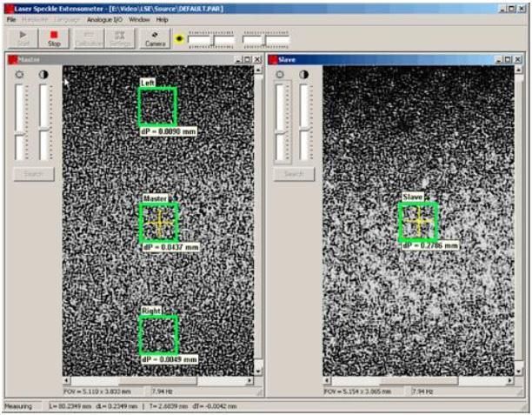Click the 'dP = 0.0437 mm' readout
The image size is (532, 415).
(x=171, y=247)
